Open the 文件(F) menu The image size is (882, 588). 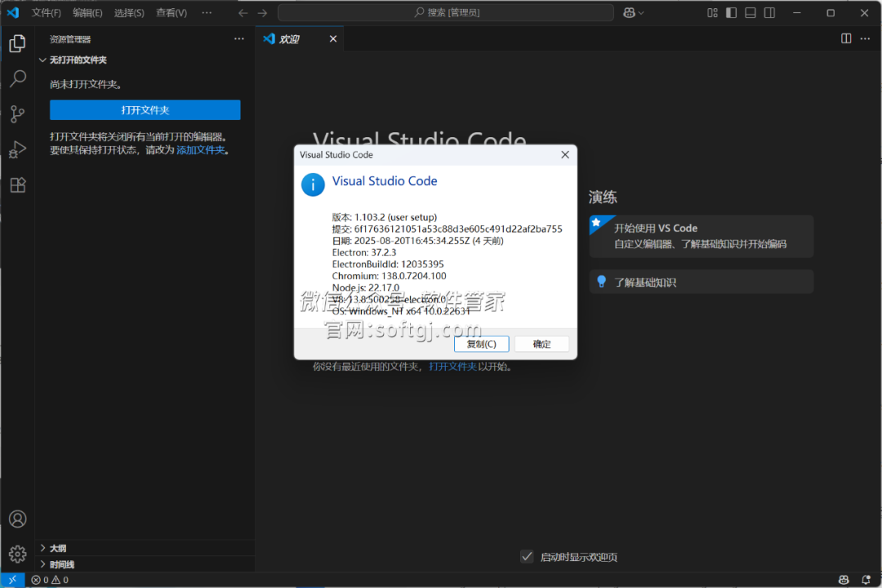46,13
